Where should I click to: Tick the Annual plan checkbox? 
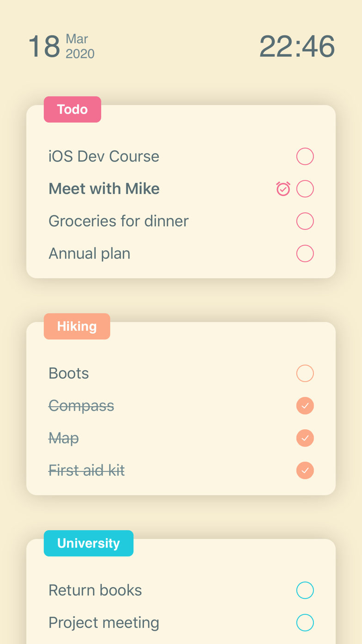[x=305, y=254]
